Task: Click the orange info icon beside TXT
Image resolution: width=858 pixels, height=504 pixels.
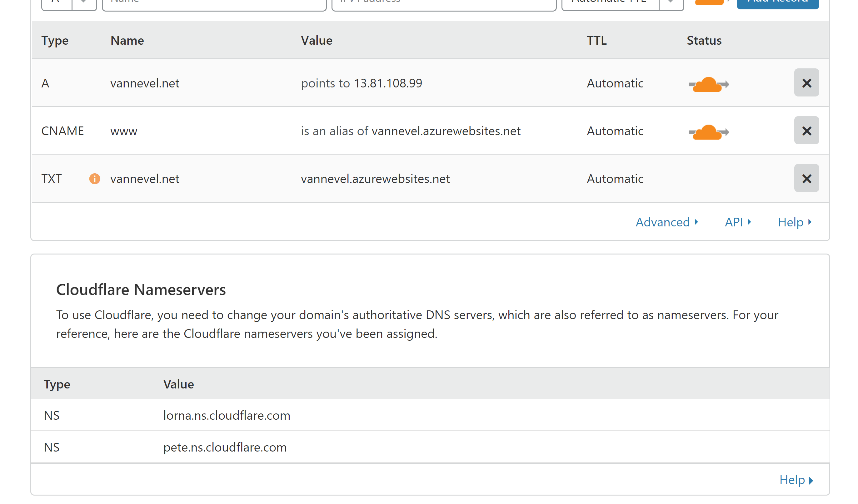Action: [x=95, y=179]
